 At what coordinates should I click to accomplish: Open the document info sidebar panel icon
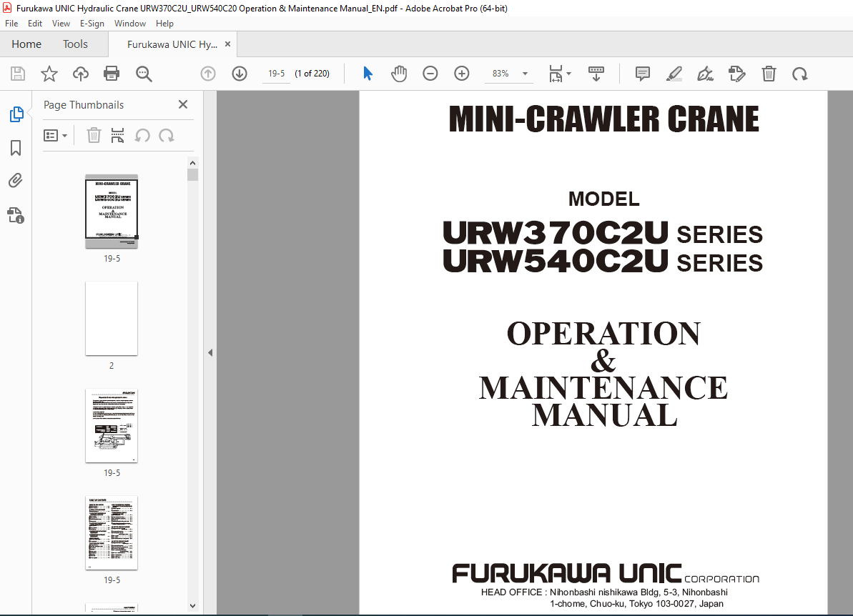[x=16, y=215]
